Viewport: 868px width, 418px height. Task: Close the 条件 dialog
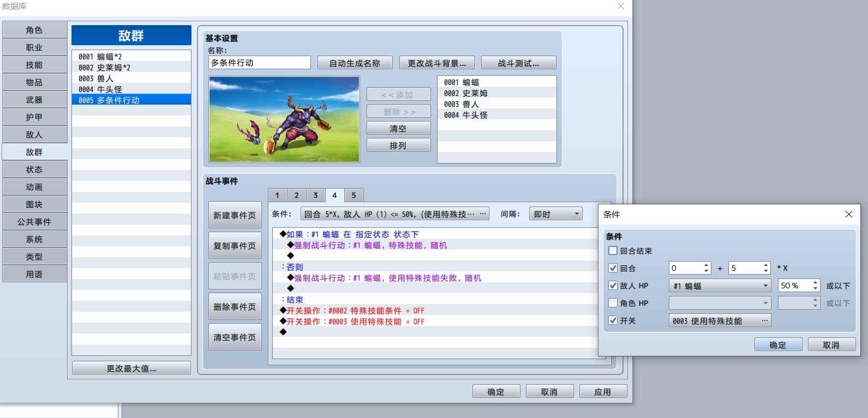coord(848,214)
